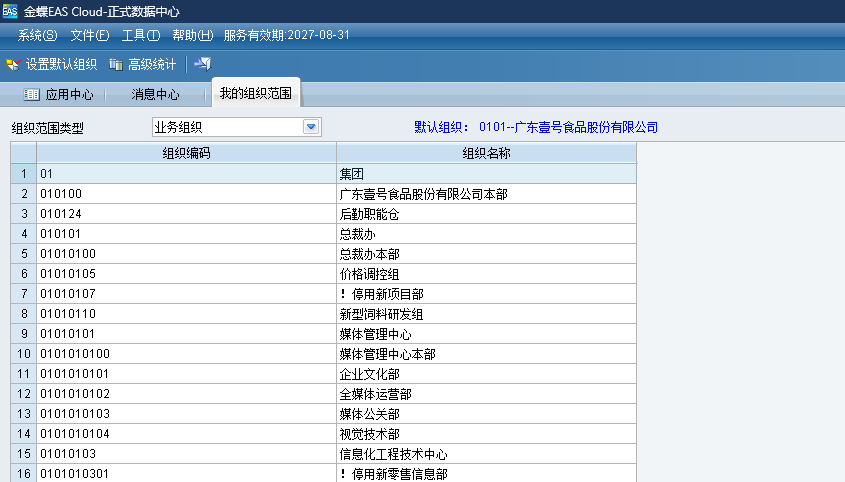
Task: Click the exit arrow icon in toolbar
Action: tap(202, 64)
